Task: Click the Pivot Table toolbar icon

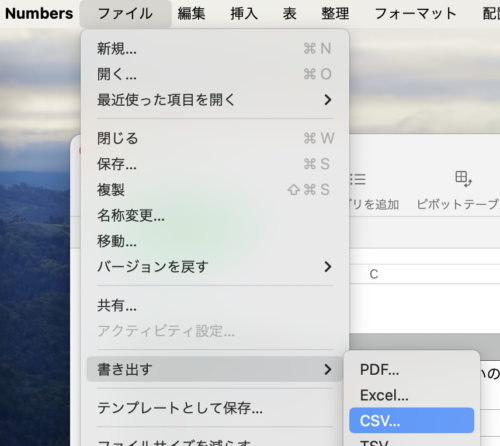Action: click(464, 179)
